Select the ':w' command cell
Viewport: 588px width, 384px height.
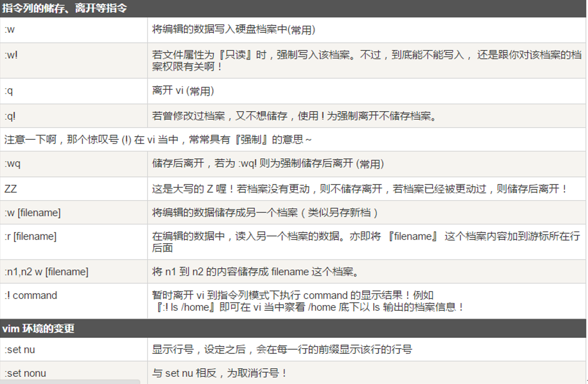[x=74, y=30]
